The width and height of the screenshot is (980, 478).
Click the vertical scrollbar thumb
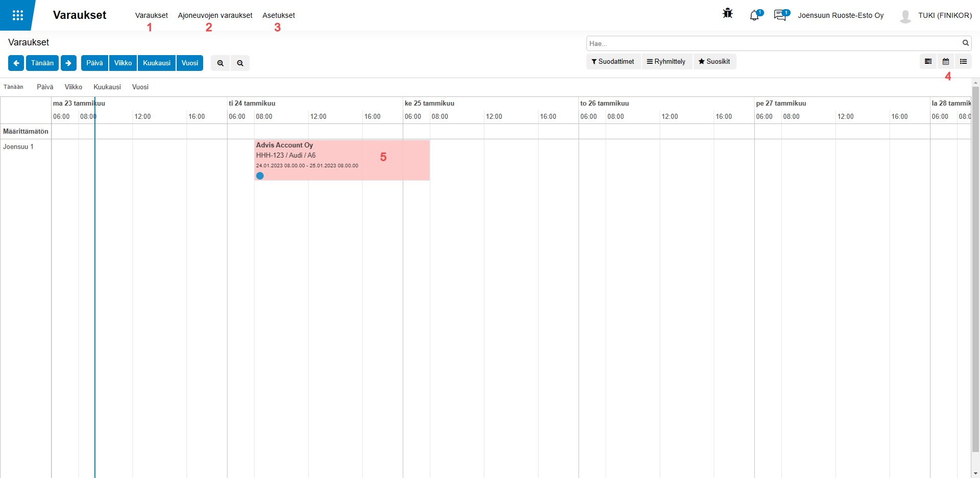click(x=975, y=269)
